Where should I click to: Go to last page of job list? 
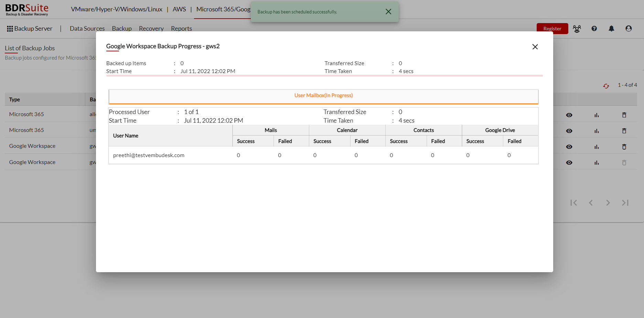click(x=625, y=203)
